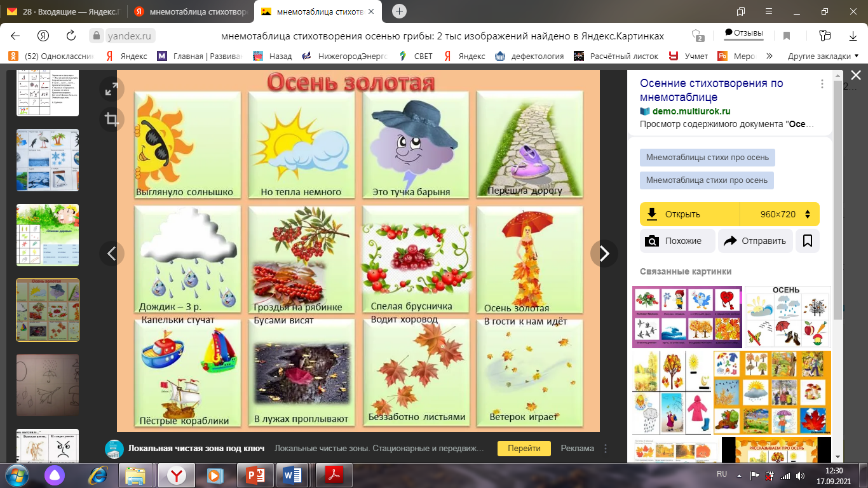Select the crop image fragment icon

click(112, 119)
